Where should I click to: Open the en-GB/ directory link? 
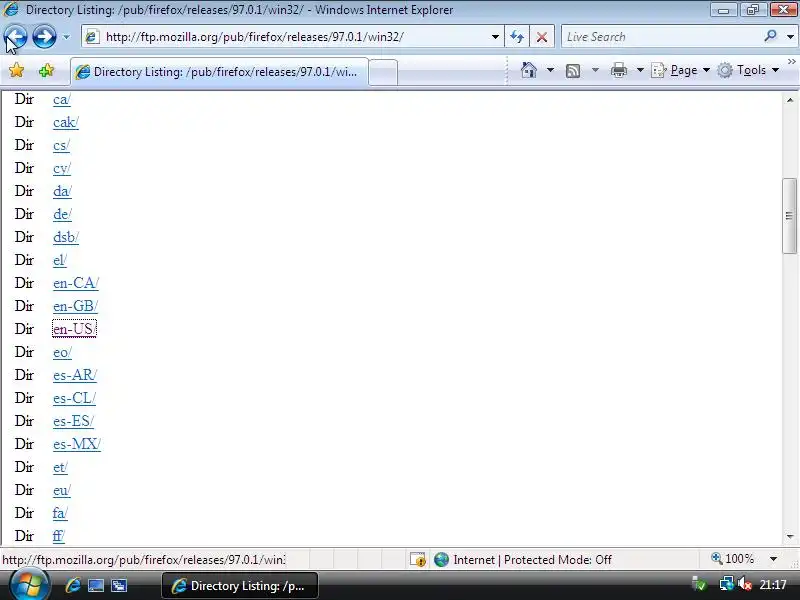click(75, 306)
